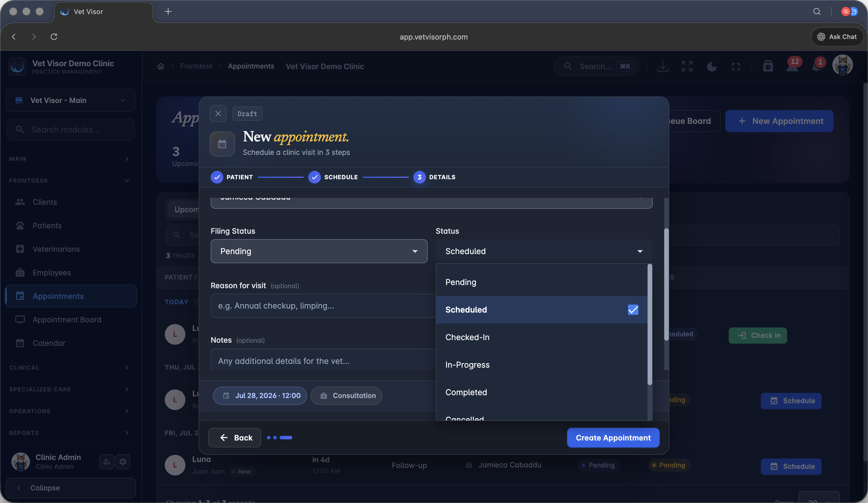Open Clients in the sidebar

tap(71, 202)
